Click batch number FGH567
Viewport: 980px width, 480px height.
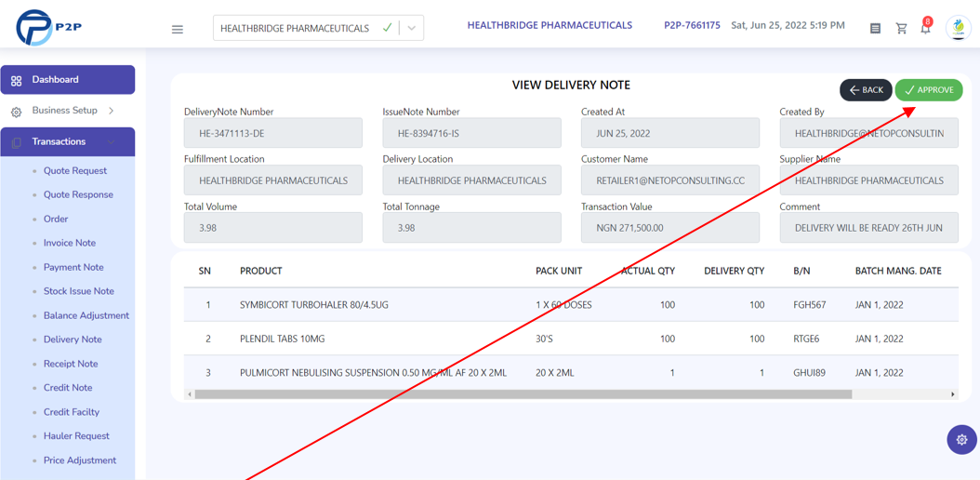pyautogui.click(x=809, y=305)
